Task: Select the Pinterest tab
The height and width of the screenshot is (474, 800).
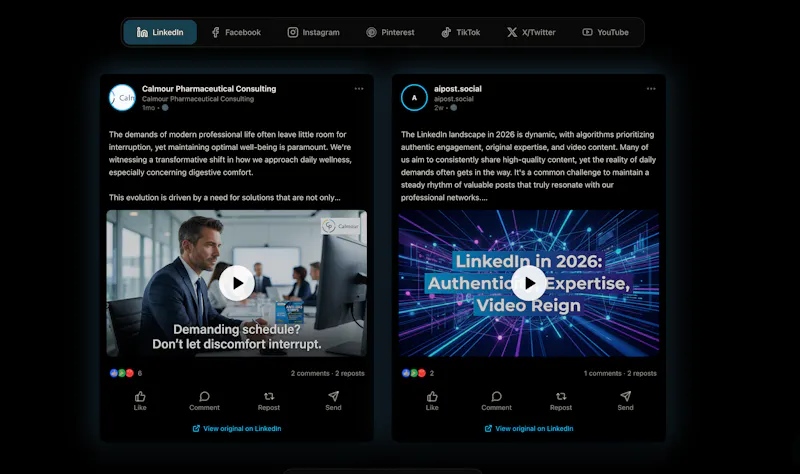Action: 390,32
